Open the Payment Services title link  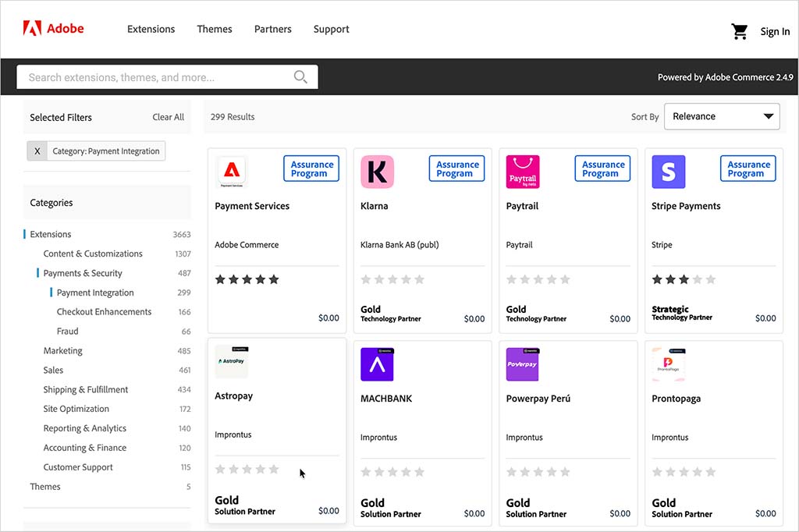click(x=252, y=206)
